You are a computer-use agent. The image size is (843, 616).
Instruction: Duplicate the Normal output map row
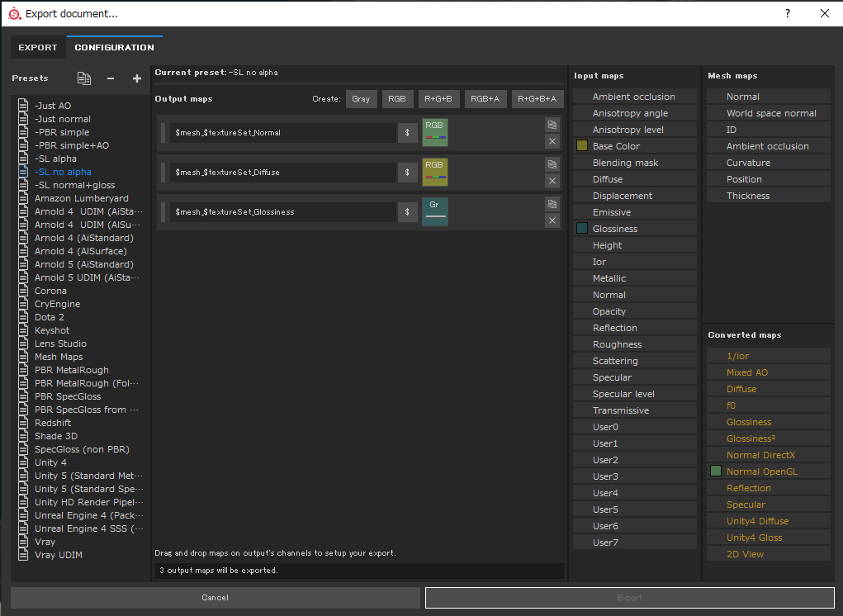tap(552, 125)
